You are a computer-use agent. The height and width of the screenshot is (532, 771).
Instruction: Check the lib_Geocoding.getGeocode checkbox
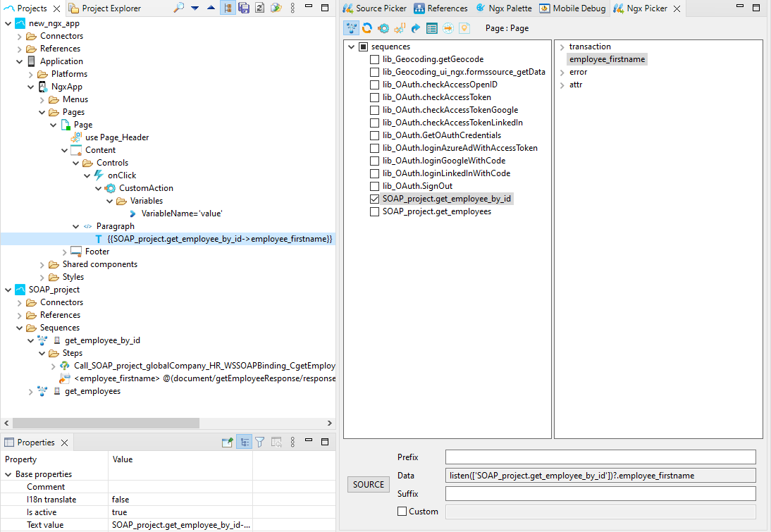374,59
